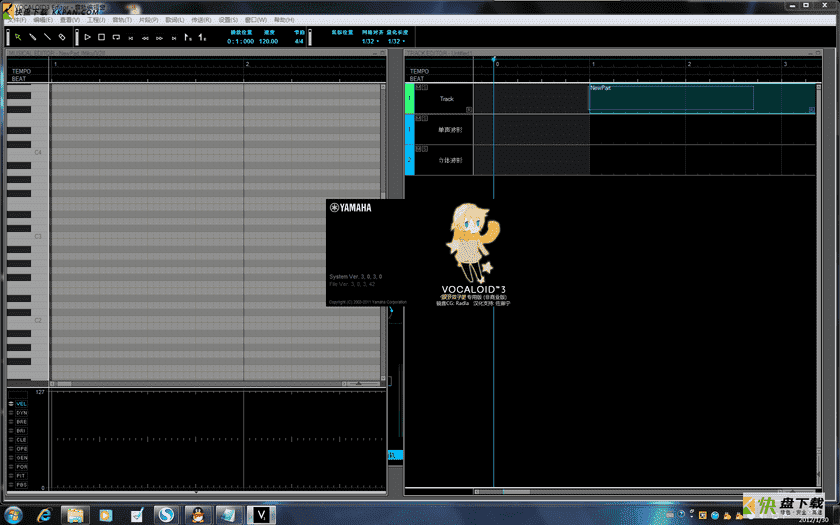The width and height of the screenshot is (840, 525).
Task: Click the fast-forward icon in transport bar
Action: (x=160, y=38)
